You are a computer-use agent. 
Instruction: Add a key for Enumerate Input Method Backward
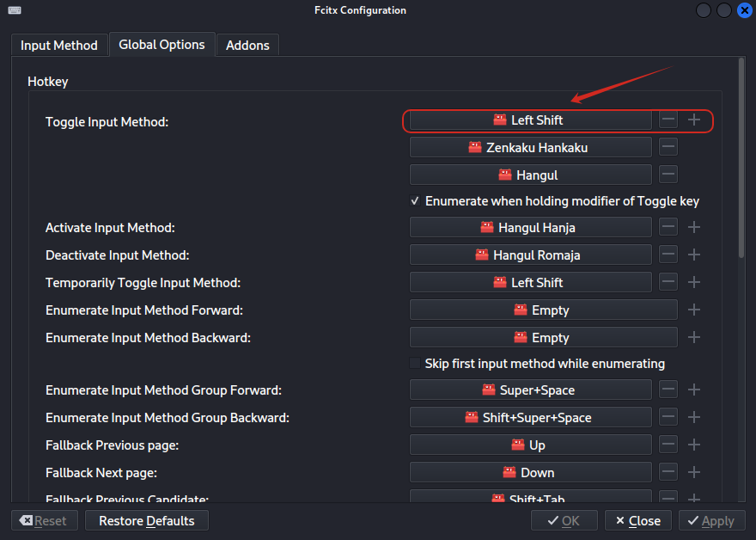(694, 337)
